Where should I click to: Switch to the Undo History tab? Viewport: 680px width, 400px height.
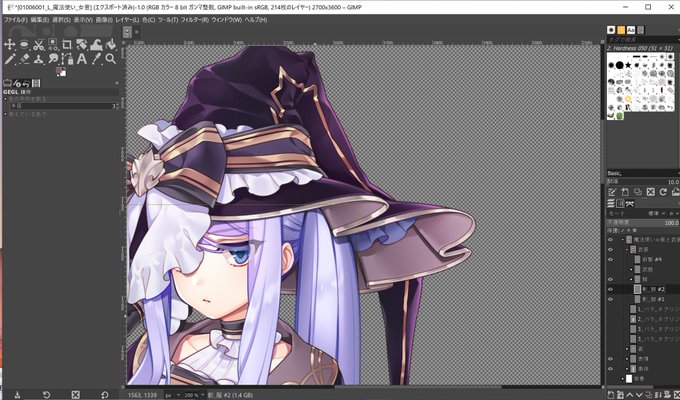tap(26, 83)
